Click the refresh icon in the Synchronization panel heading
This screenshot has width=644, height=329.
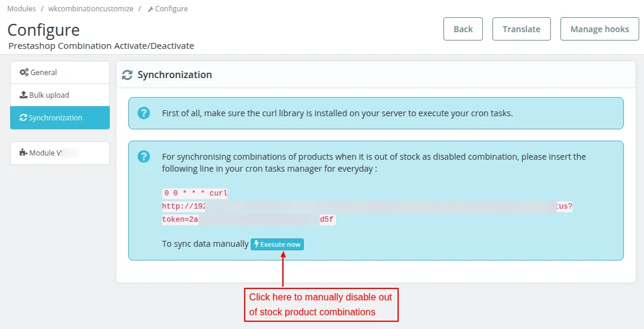(127, 75)
